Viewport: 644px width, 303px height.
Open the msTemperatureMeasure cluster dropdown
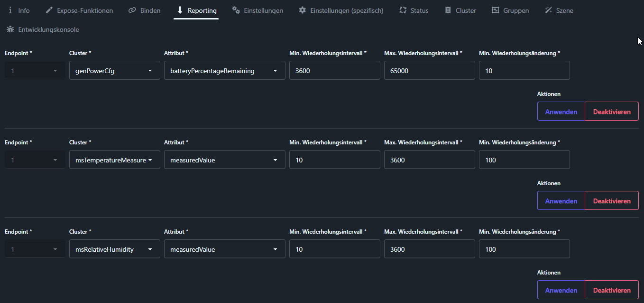point(114,160)
